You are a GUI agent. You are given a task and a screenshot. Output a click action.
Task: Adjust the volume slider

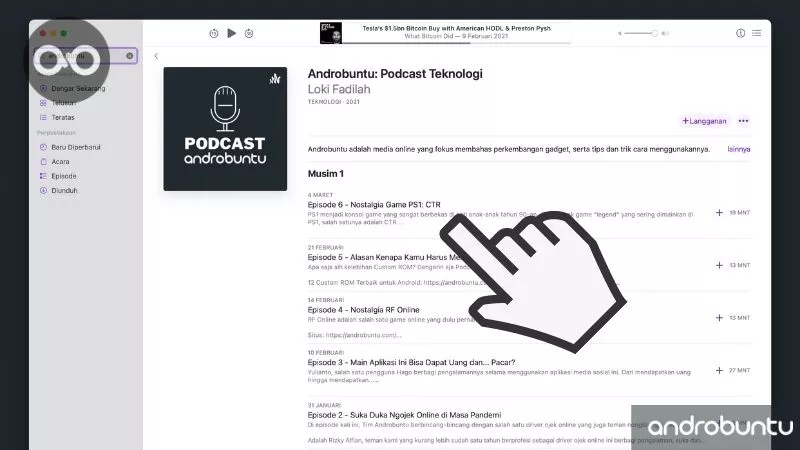pyautogui.click(x=641, y=33)
